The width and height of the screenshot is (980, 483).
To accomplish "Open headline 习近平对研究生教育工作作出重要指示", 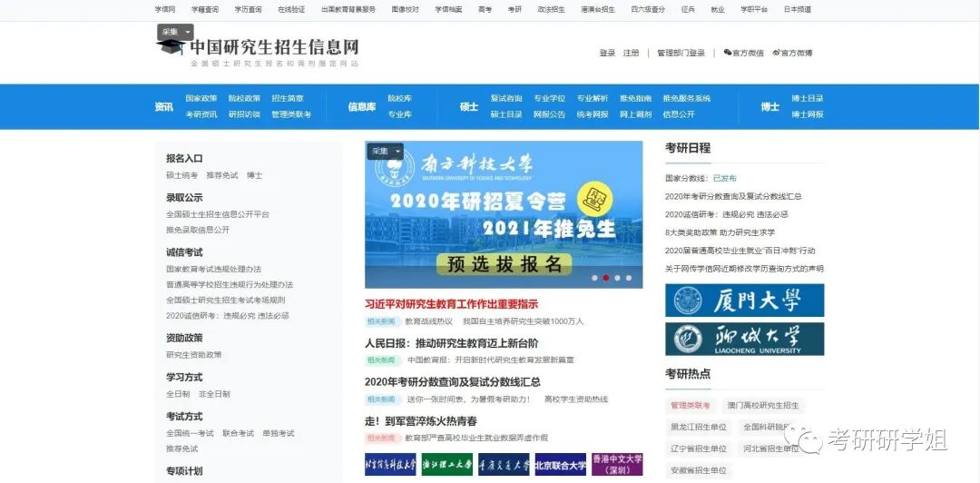I will (451, 305).
